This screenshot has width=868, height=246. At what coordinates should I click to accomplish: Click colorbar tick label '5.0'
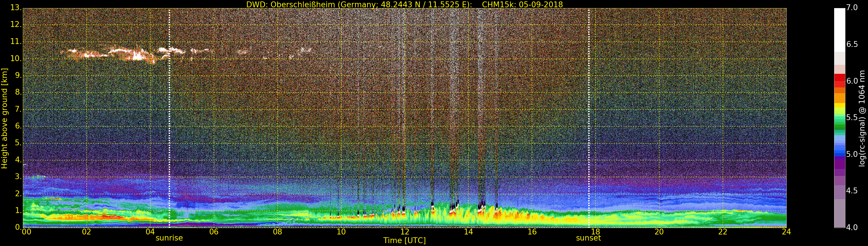tap(852, 154)
